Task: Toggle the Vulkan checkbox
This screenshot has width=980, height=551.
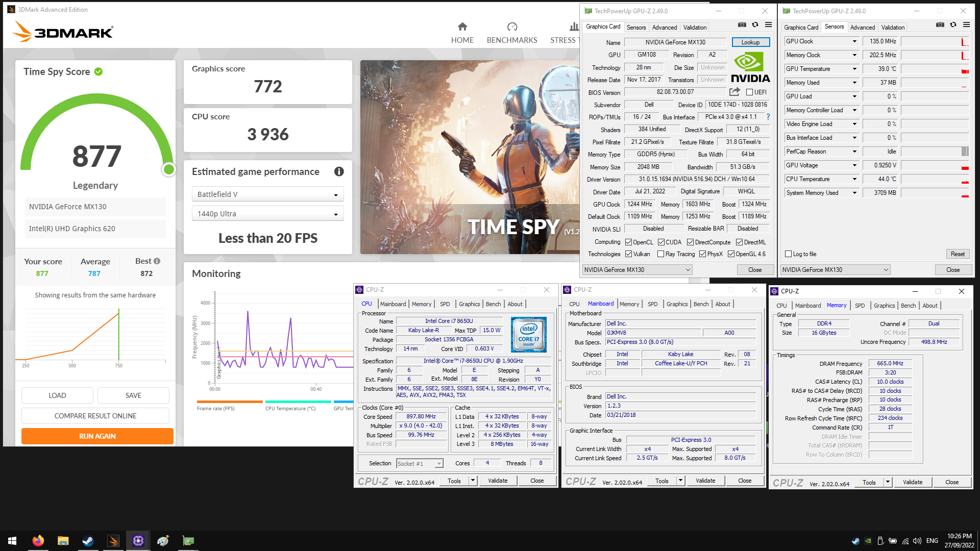Action: click(628, 254)
